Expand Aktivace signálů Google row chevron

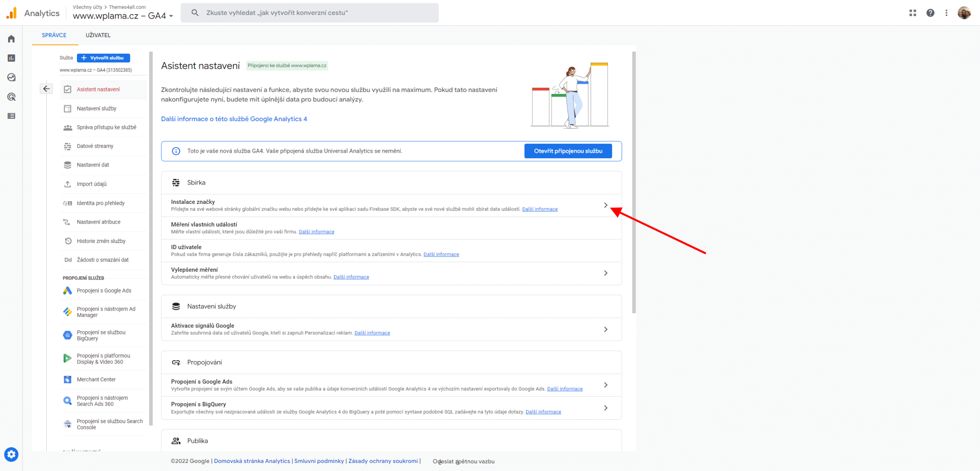(x=606, y=330)
